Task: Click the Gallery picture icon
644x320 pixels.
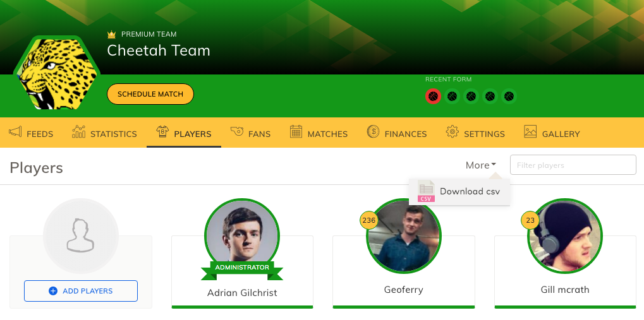Action: click(x=530, y=131)
